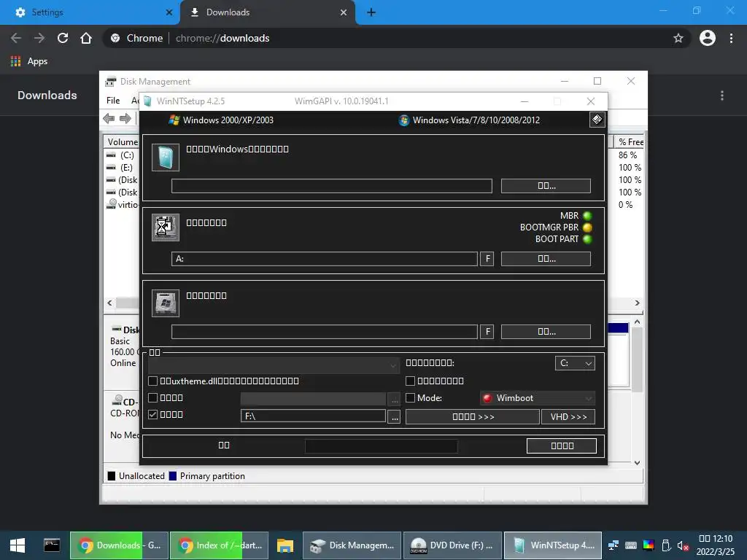The image size is (747, 560).
Task: Open the Wimboot mode dropdown
Action: click(x=538, y=398)
